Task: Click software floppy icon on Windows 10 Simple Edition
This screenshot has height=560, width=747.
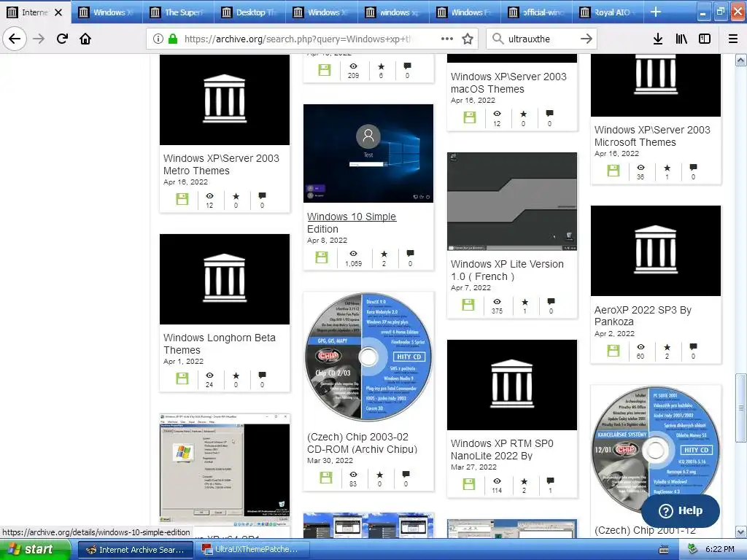Action: [x=322, y=257]
